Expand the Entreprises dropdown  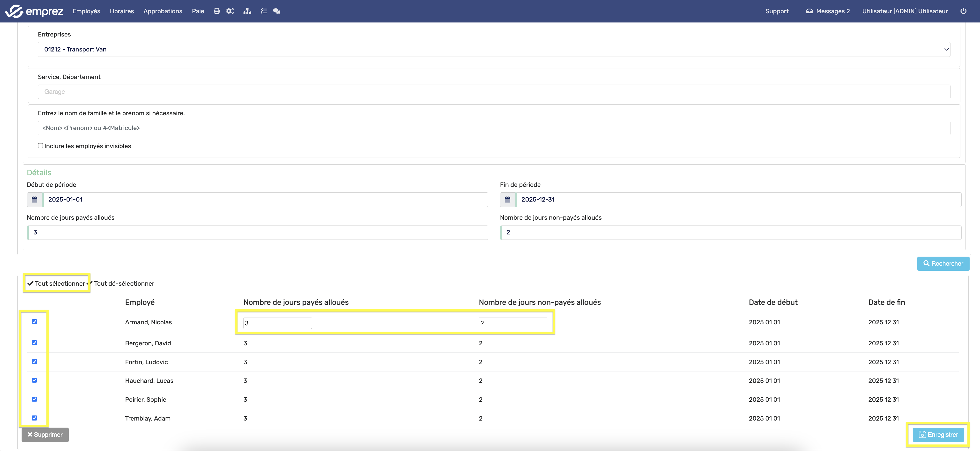click(494, 50)
